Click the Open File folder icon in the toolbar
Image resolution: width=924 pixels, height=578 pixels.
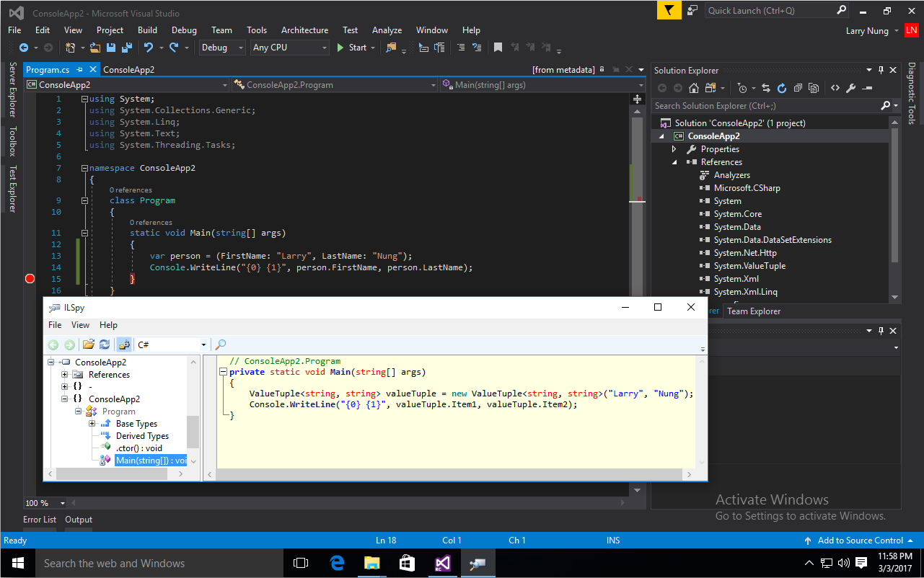[94, 48]
